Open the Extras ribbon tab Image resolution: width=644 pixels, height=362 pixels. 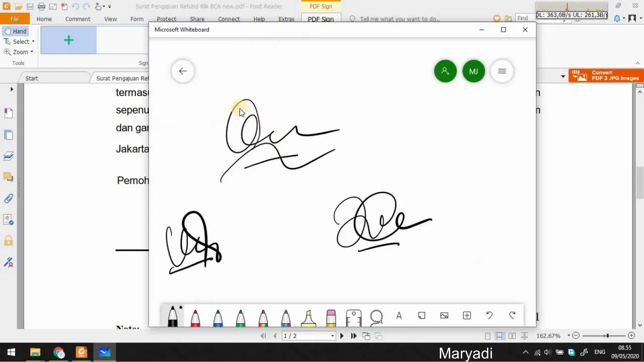coord(286,19)
